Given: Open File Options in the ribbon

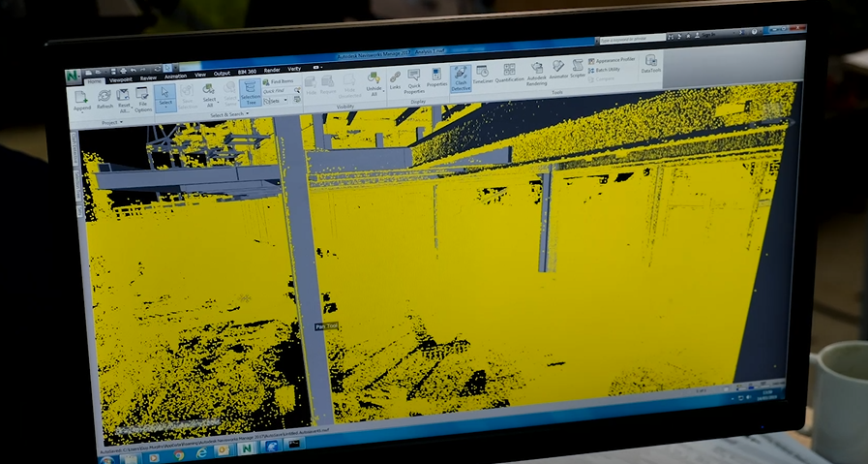Looking at the screenshot, I should (x=143, y=99).
